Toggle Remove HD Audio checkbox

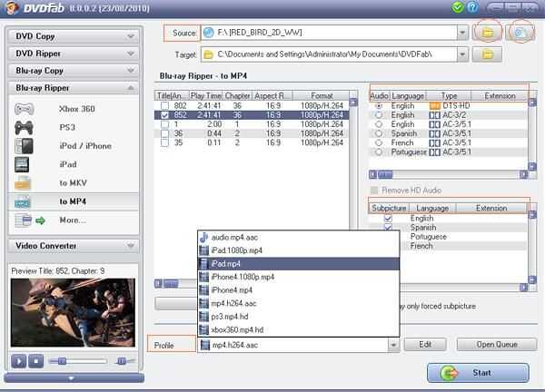(374, 191)
